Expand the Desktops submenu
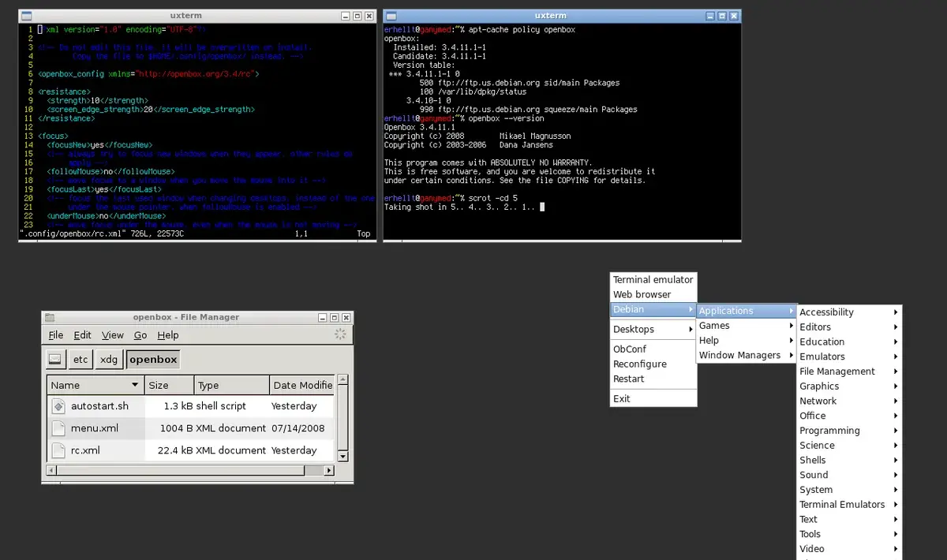This screenshot has width=947, height=560. (653, 329)
